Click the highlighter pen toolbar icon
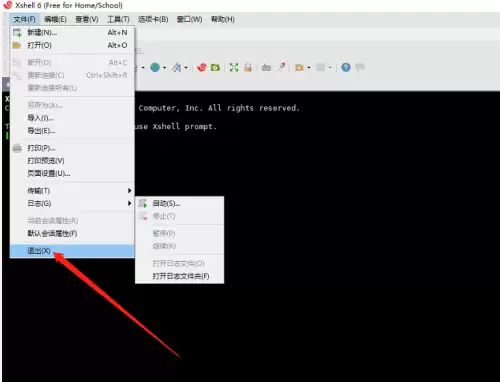Image resolution: width=500 pixels, height=382 pixels. coord(282,67)
